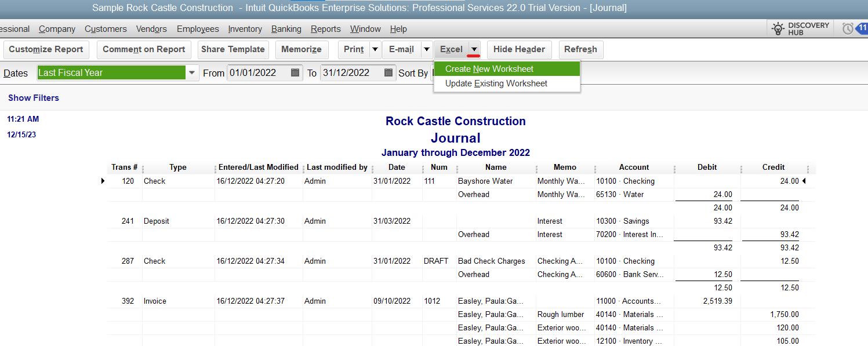Click the Debit column header

coord(707,167)
